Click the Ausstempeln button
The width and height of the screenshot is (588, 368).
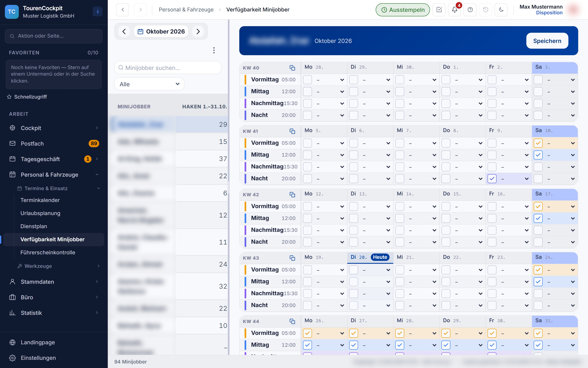(403, 10)
